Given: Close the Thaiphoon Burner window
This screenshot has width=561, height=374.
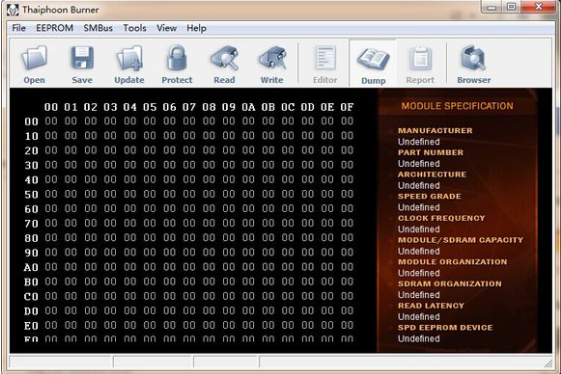Looking at the screenshot, I should tap(539, 7).
